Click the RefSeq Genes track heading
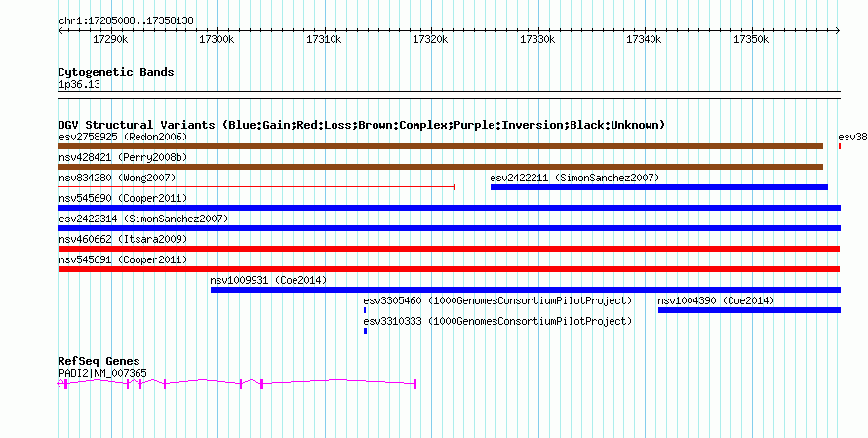 [x=99, y=362]
